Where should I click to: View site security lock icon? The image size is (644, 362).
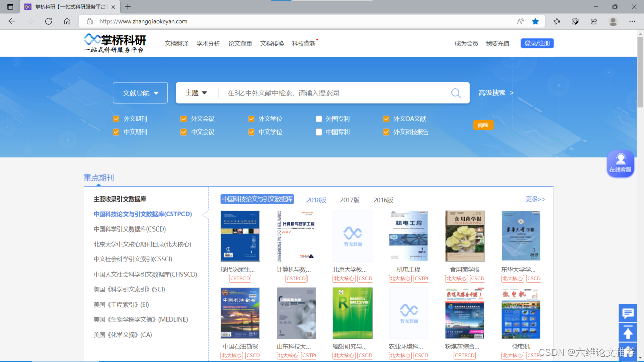pyautogui.click(x=89, y=21)
